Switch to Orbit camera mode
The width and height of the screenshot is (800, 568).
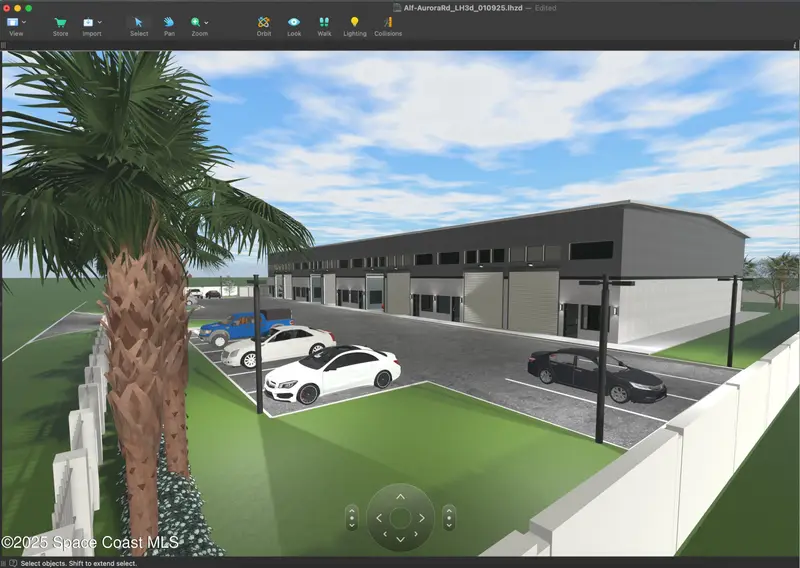coord(264,22)
